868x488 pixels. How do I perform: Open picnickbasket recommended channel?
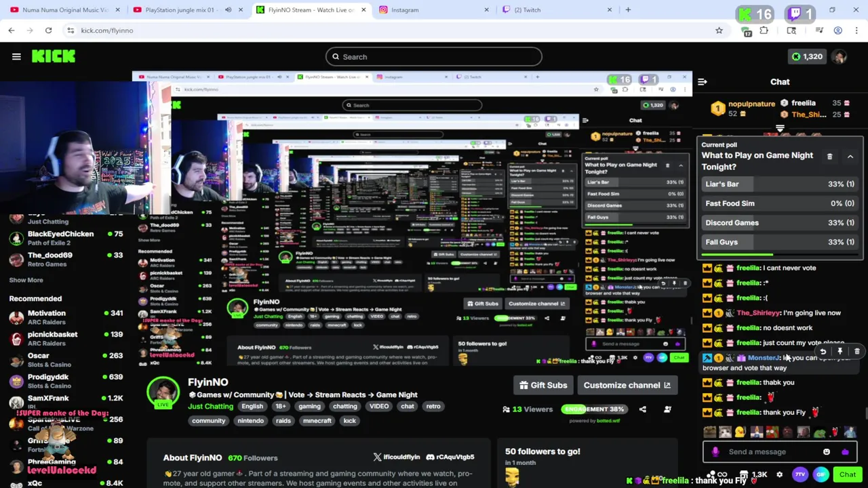click(66, 338)
